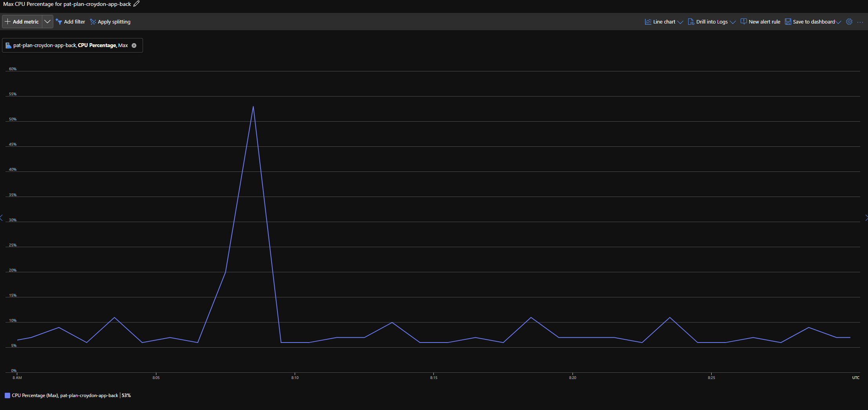868x410 pixels.
Task: Click the pencil icon to edit chart title
Action: point(136,4)
